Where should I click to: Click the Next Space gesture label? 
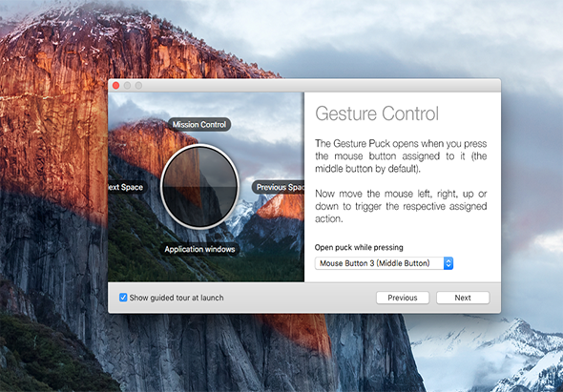[127, 187]
